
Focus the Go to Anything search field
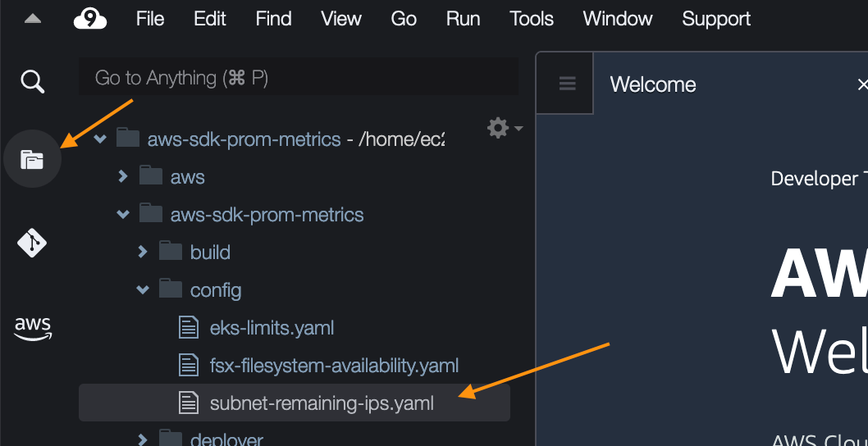[299, 77]
